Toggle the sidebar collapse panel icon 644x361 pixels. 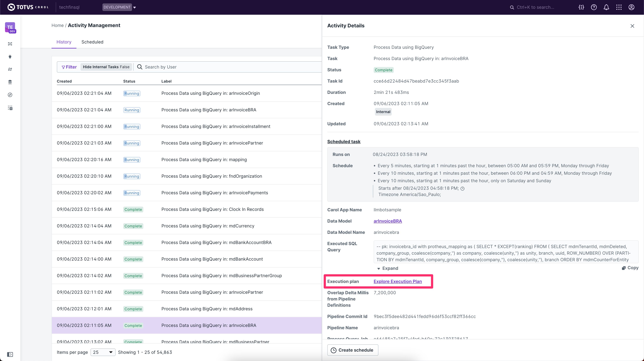10,354
